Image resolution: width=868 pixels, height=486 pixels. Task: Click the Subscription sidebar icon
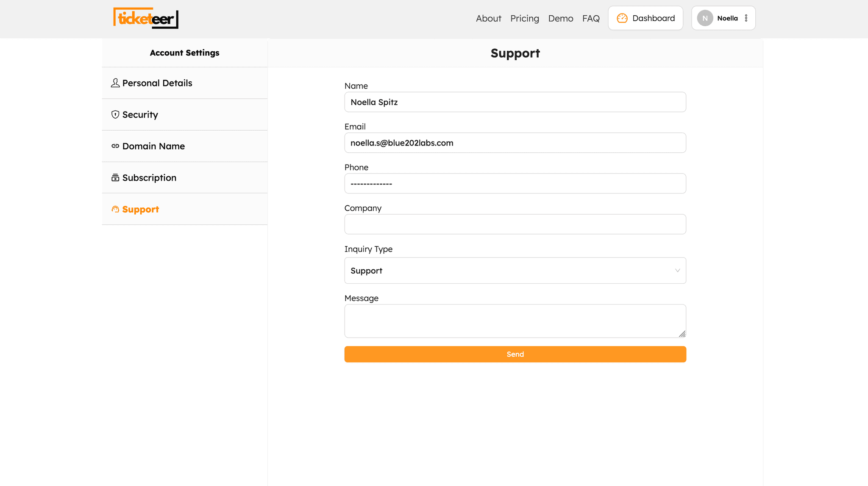click(115, 178)
